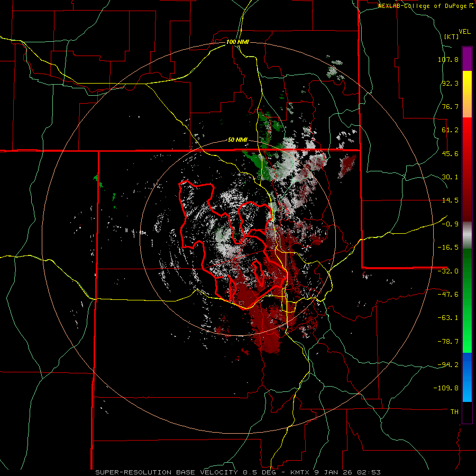
Task: Click the 100 NMI range ring label
Action: click(x=237, y=42)
